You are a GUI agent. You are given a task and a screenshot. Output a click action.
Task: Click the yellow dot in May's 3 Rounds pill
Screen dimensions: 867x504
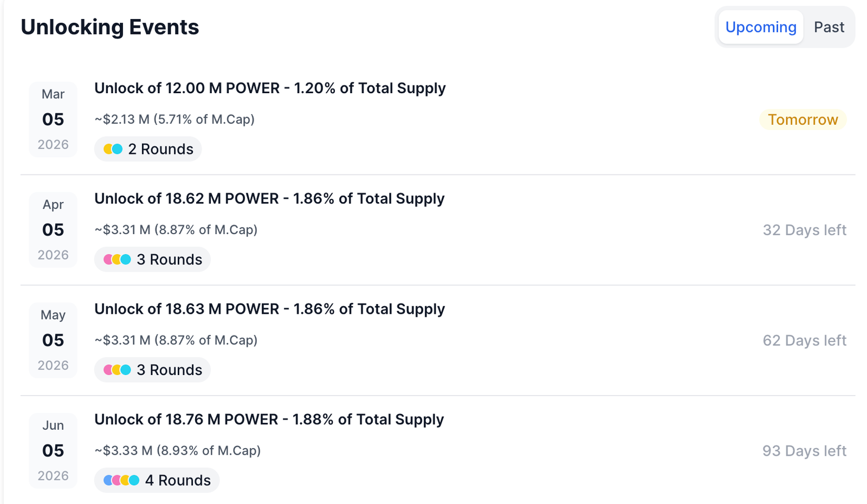[117, 370]
